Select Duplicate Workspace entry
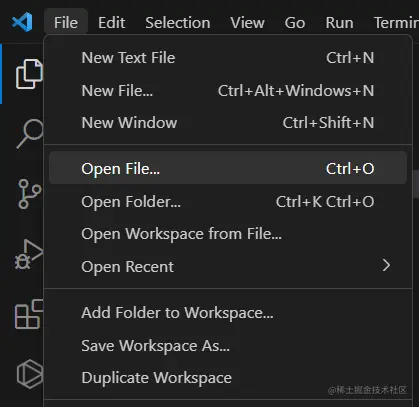 tap(228, 378)
